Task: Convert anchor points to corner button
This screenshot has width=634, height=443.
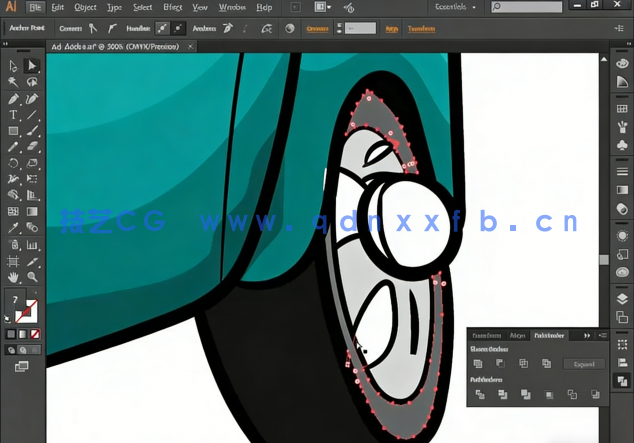Action: (x=93, y=28)
